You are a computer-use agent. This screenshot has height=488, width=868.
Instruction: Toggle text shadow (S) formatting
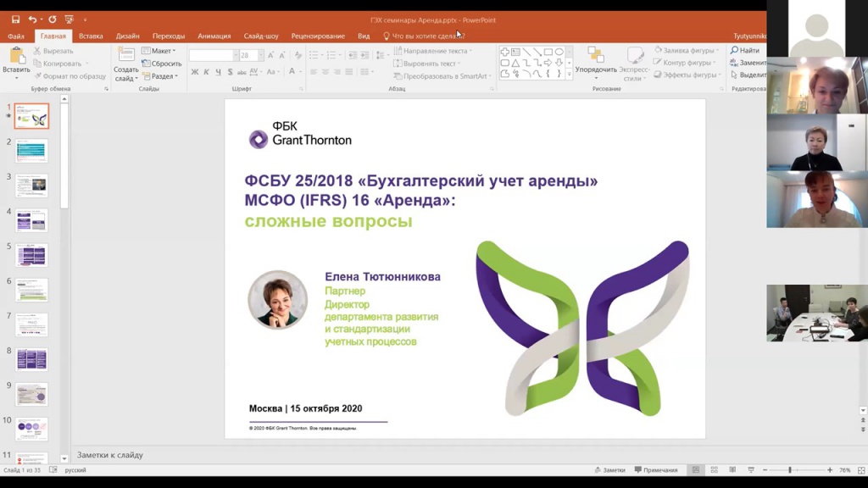pyautogui.click(x=230, y=72)
